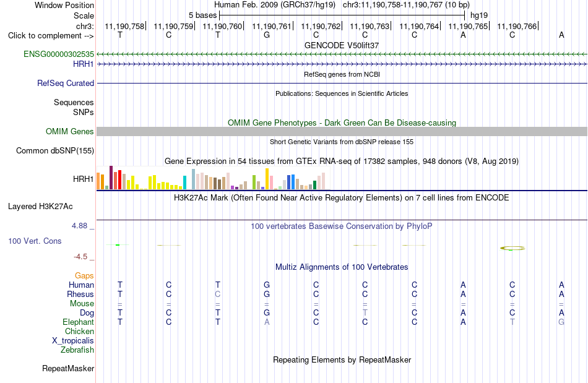
Task: Click 'Multiz Alignments of 100 Vertebrates' title
Action: tap(342, 267)
